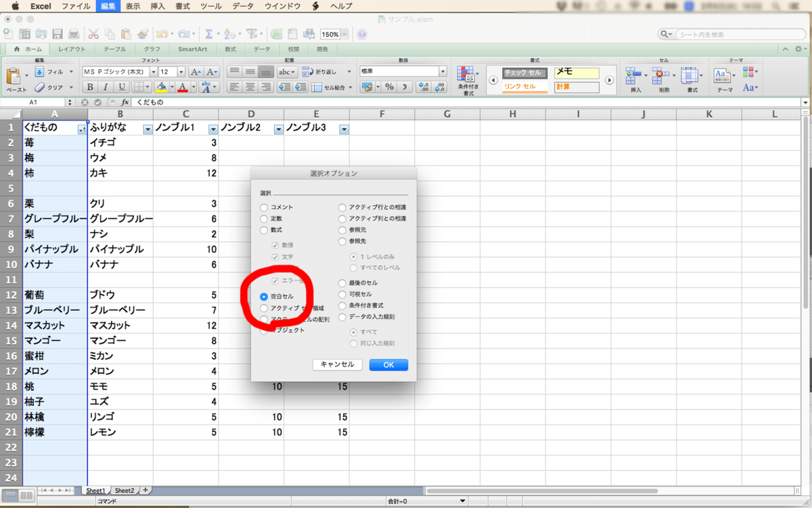Open the 編集 menu in menu bar

[108, 5]
